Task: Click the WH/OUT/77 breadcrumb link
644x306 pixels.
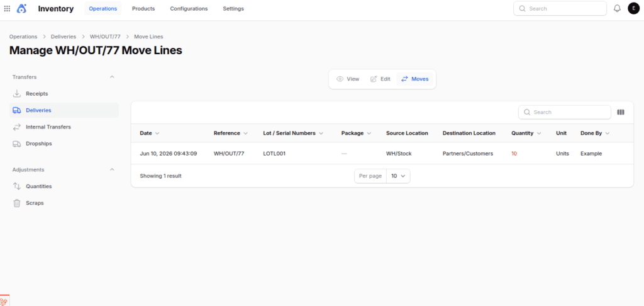Action: 105,37
